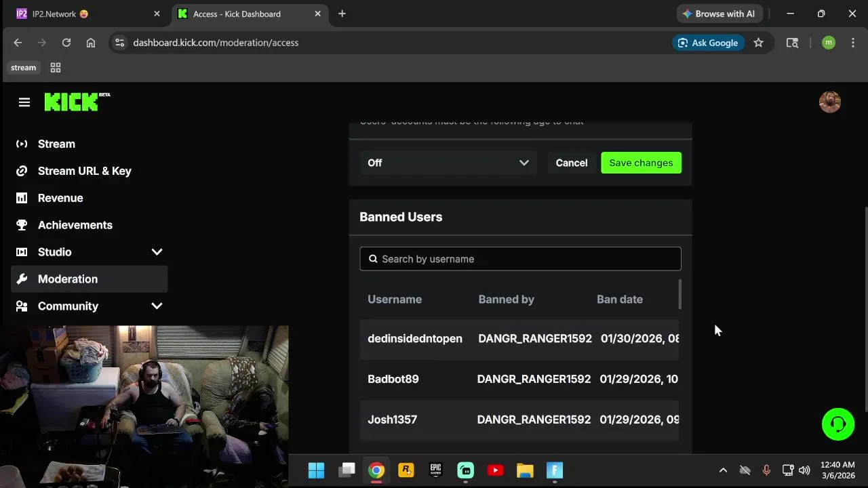This screenshot has height=488, width=868.
Task: Click the webcam overlay thumbnail
Action: pos(144,407)
